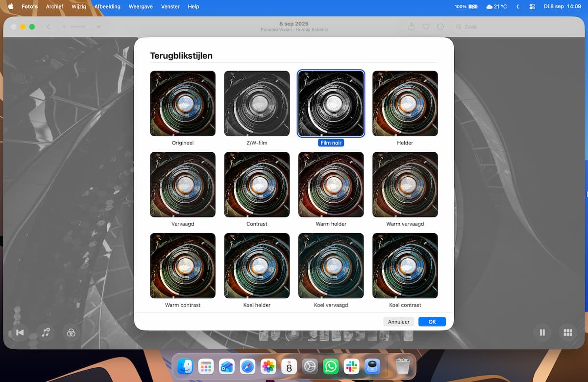Open the memory music options
This screenshot has width=588, height=382.
coord(46,333)
